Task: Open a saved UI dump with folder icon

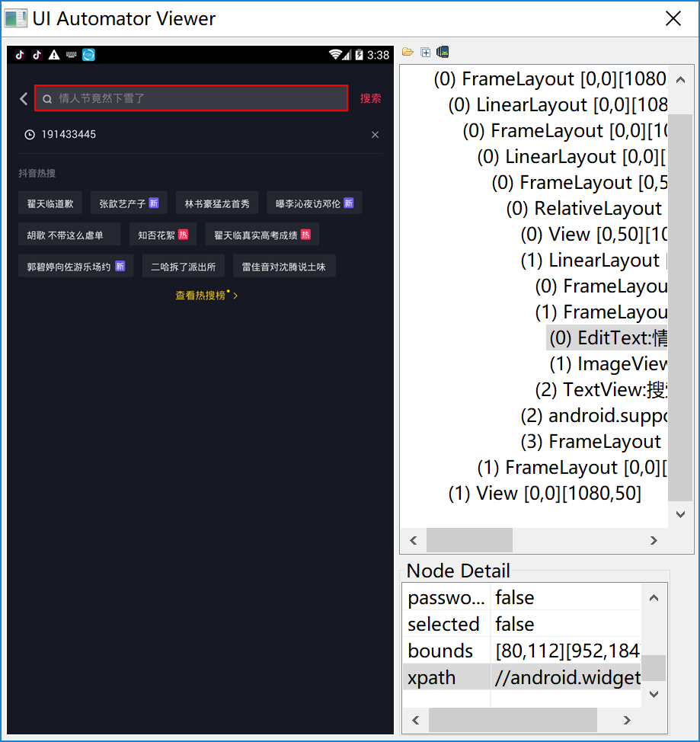Action: [x=408, y=52]
